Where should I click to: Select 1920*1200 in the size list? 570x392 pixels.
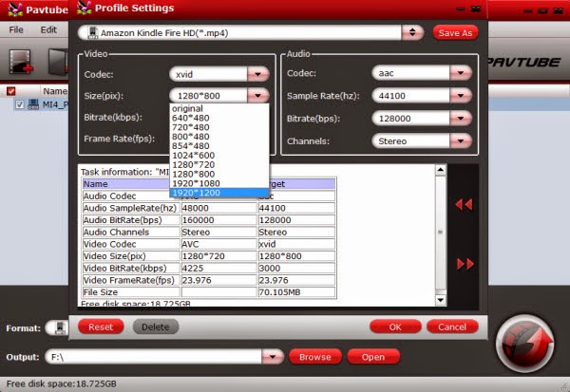[x=219, y=193]
